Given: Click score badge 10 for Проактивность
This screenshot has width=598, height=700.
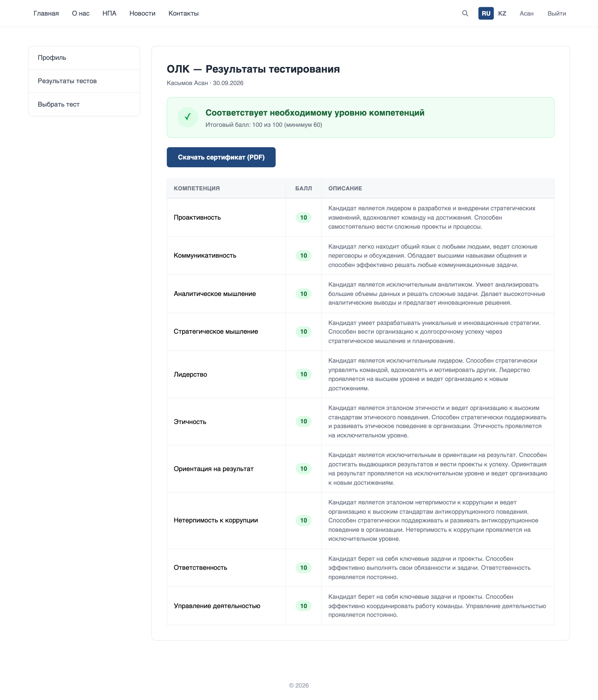Looking at the screenshot, I should click(x=303, y=217).
